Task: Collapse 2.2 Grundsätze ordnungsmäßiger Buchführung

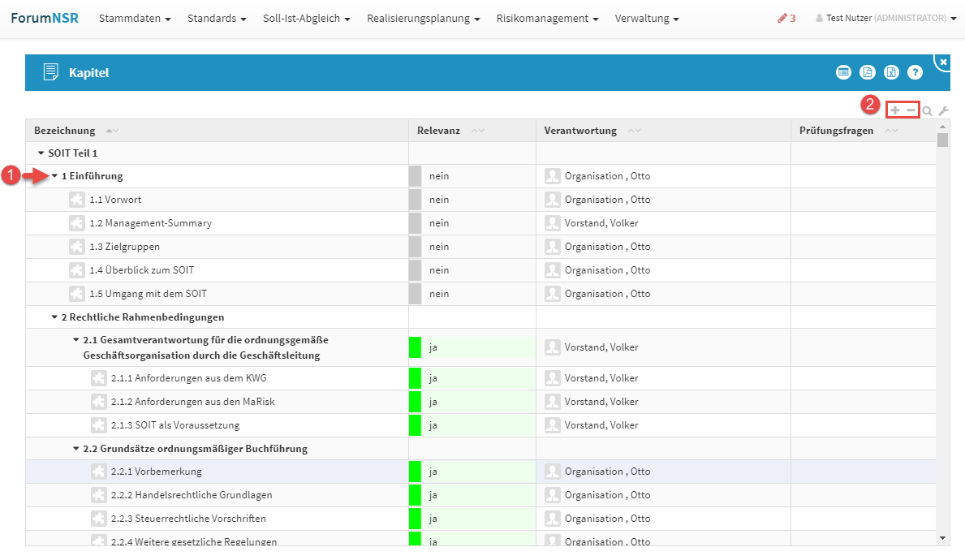Action: tap(76, 448)
